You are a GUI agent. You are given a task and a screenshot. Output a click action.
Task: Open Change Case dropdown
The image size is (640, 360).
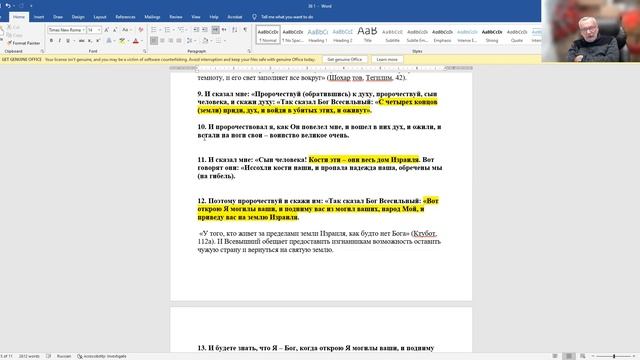(126, 30)
